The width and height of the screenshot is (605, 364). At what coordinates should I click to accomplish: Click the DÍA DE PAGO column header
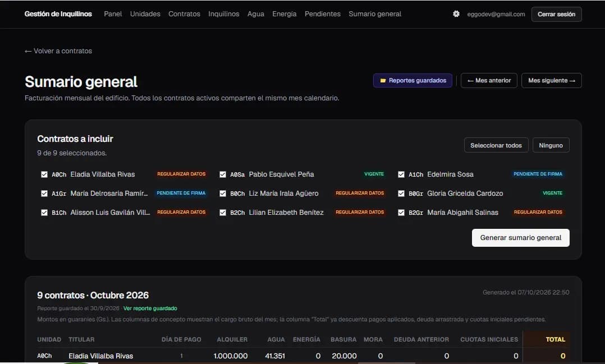[x=181, y=339]
